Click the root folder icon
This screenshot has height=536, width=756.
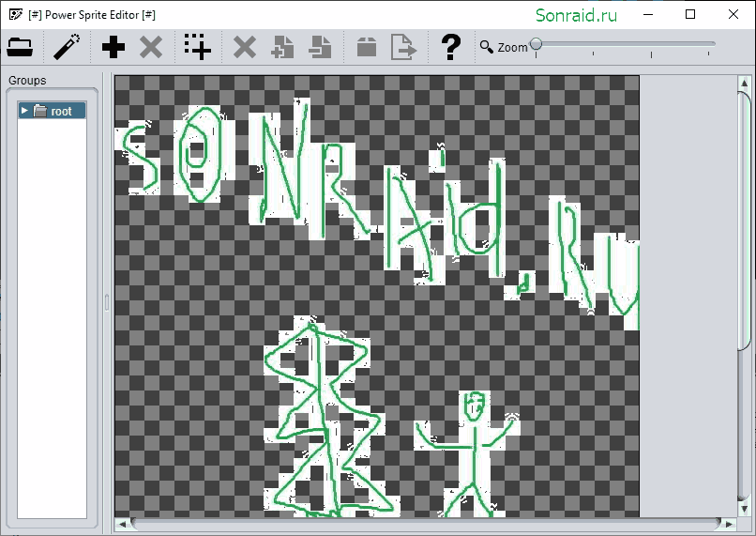tap(40, 111)
